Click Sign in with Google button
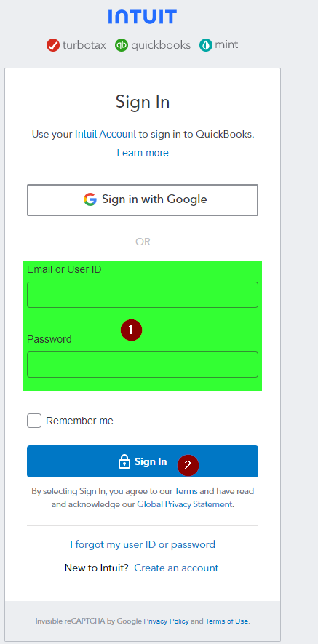The height and width of the screenshot is (644, 318). (x=143, y=200)
